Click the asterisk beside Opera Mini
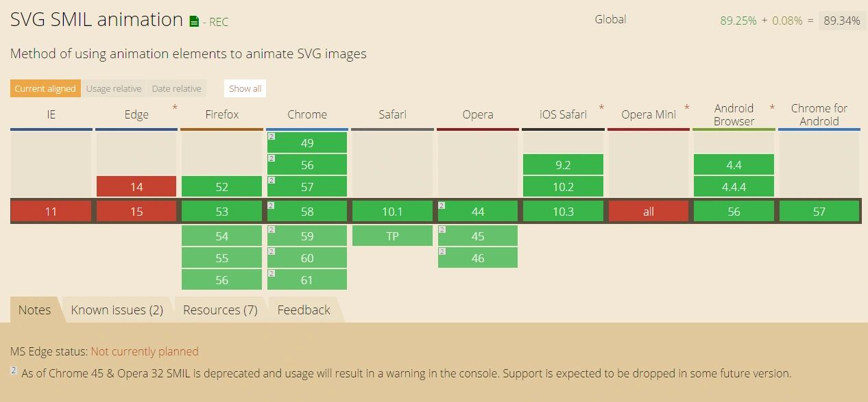This screenshot has width=868, height=402. [x=686, y=108]
